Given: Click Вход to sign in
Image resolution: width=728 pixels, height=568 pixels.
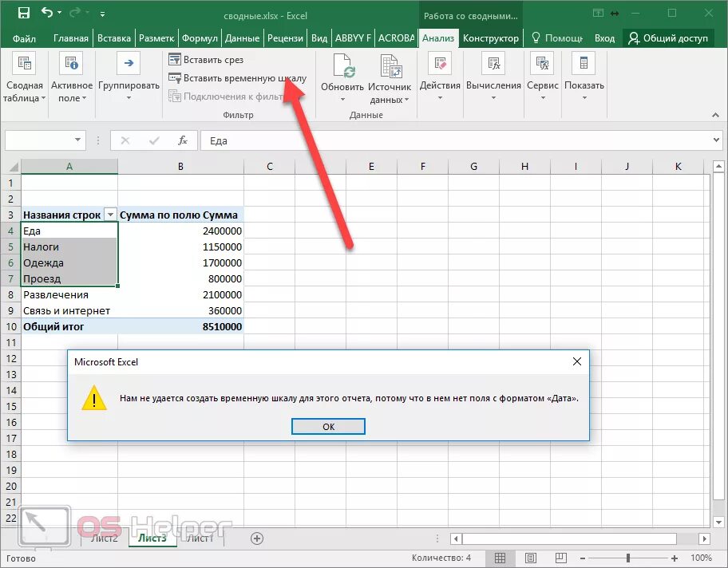Looking at the screenshot, I should click(x=604, y=38).
